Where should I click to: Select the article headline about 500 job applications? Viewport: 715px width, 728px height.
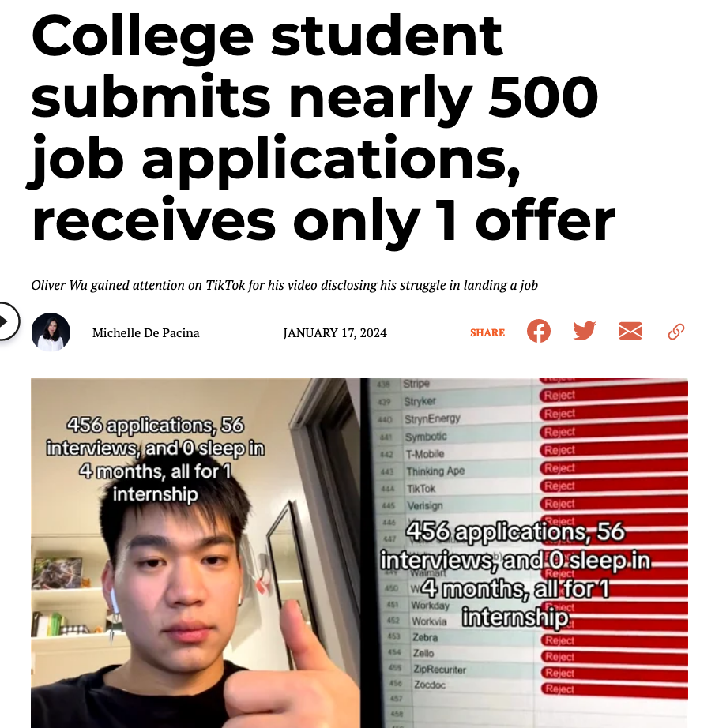pyautogui.click(x=323, y=129)
